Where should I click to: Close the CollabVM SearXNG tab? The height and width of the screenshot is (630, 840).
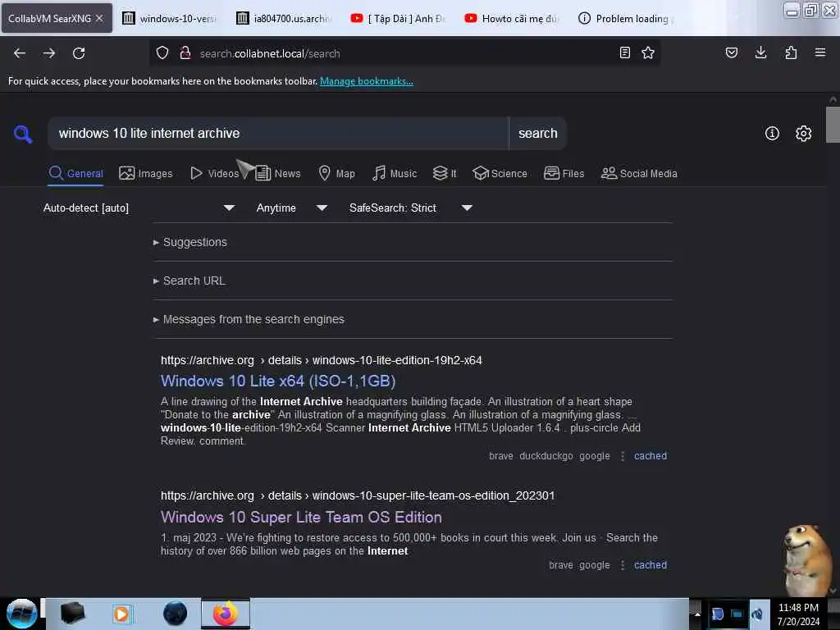[99, 18]
